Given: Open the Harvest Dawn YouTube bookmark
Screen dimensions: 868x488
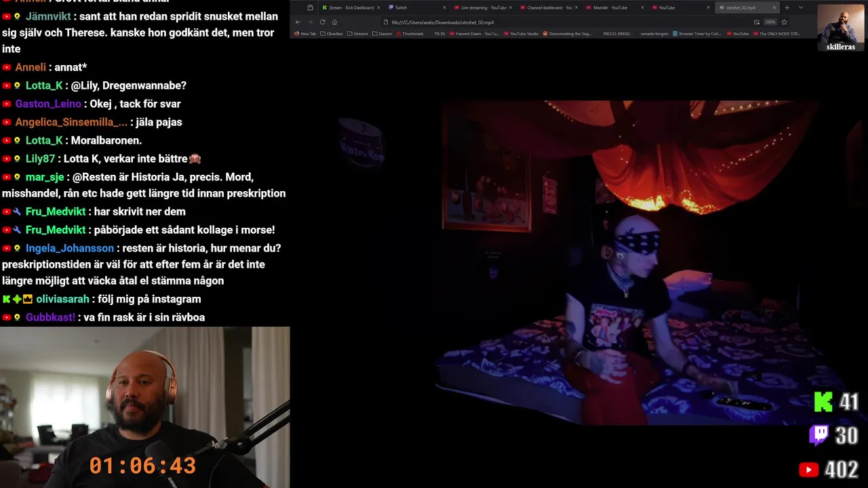Looking at the screenshot, I should 474,33.
